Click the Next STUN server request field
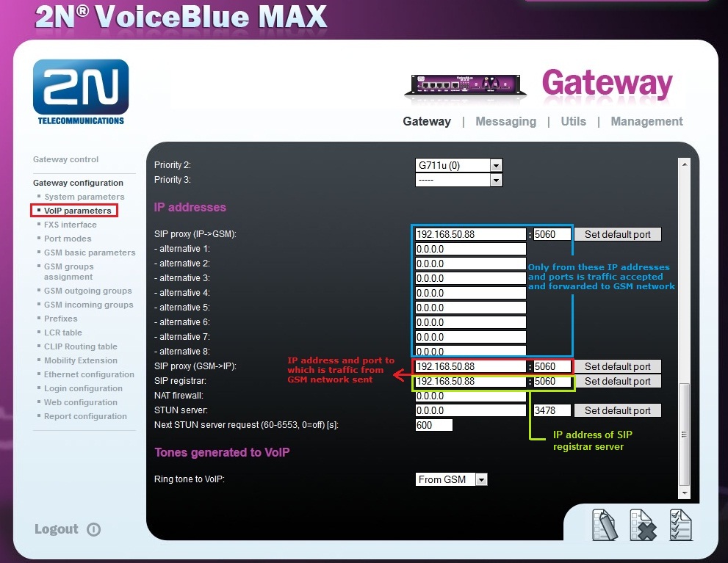The width and height of the screenshot is (728, 563). pyautogui.click(x=433, y=425)
